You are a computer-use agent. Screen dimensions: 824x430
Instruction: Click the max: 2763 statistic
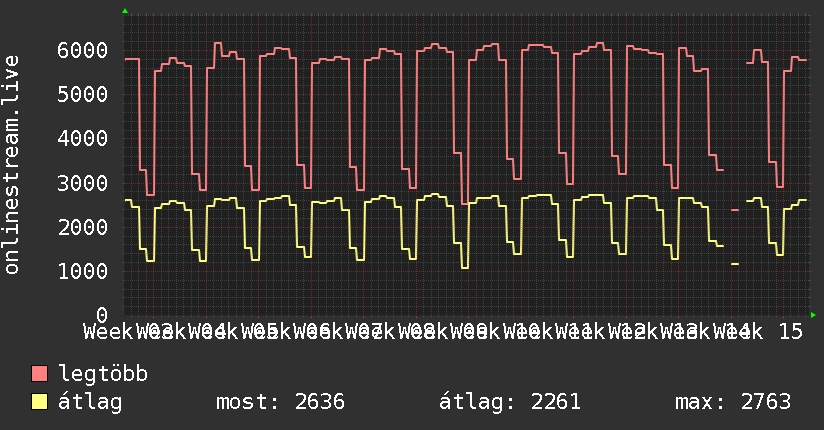(x=733, y=402)
